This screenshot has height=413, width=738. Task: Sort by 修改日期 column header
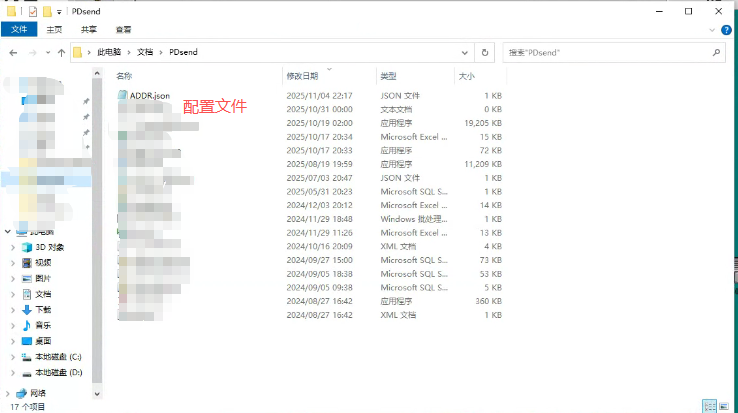coord(303,76)
